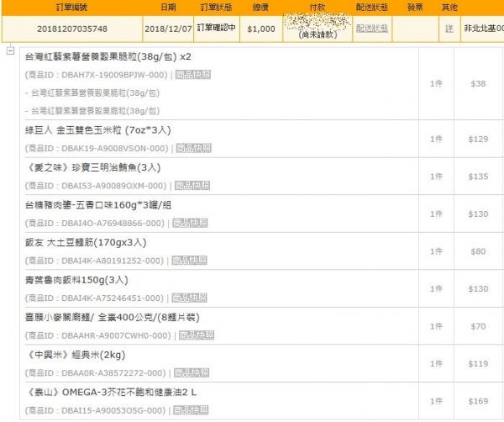The width and height of the screenshot is (504, 422).
Task: Click the 其他 column header
Action: point(449,7)
